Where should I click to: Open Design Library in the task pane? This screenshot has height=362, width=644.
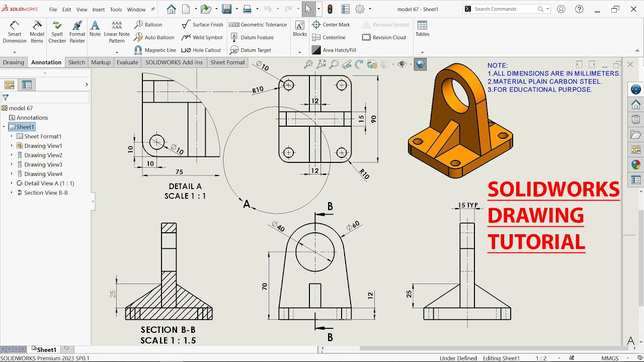(636, 120)
